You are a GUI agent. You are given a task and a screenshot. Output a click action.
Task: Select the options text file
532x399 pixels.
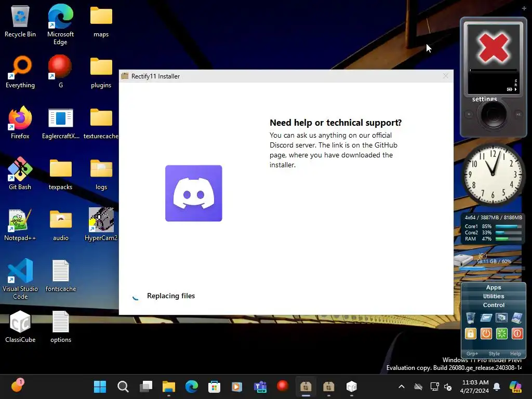[x=60, y=327]
